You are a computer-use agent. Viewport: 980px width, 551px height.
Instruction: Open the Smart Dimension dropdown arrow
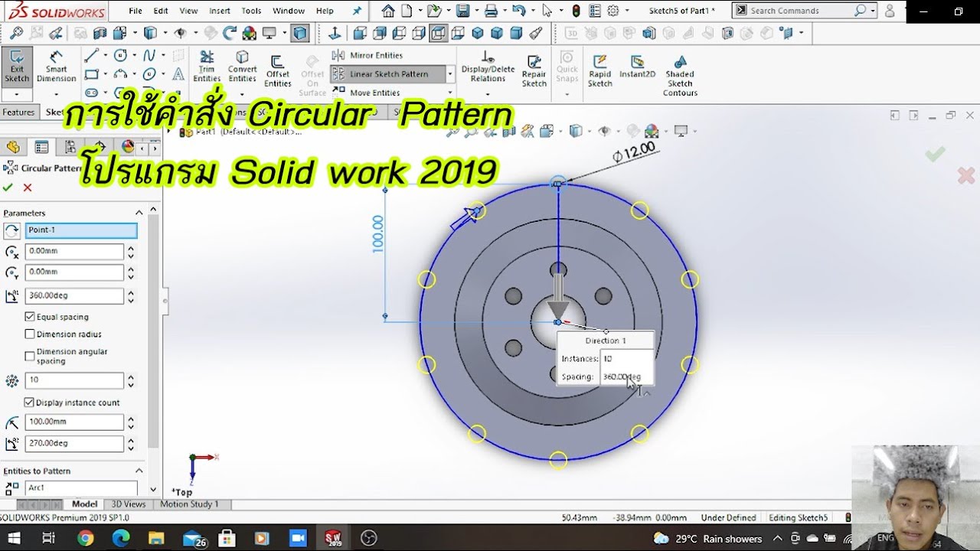click(x=56, y=94)
